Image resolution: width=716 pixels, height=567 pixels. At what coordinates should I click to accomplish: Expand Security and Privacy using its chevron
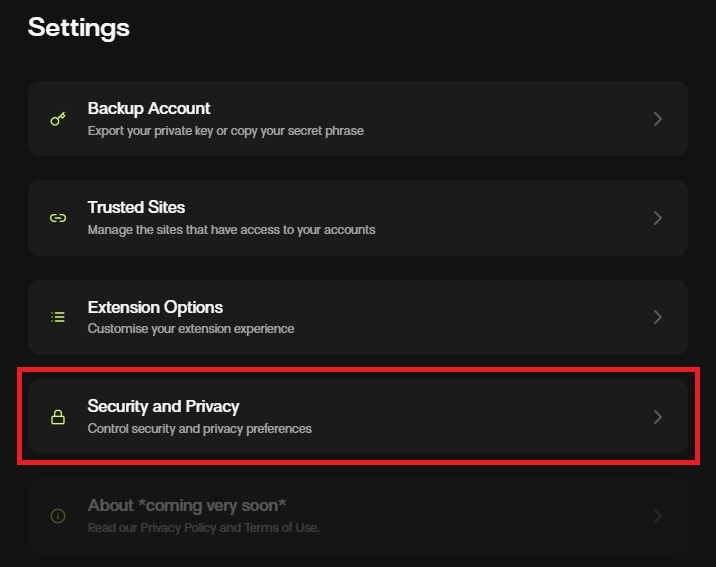pos(657,417)
